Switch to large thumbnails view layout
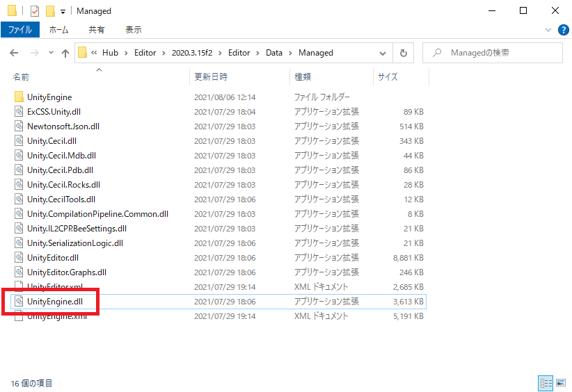This screenshot has height=392, width=572. [561, 383]
